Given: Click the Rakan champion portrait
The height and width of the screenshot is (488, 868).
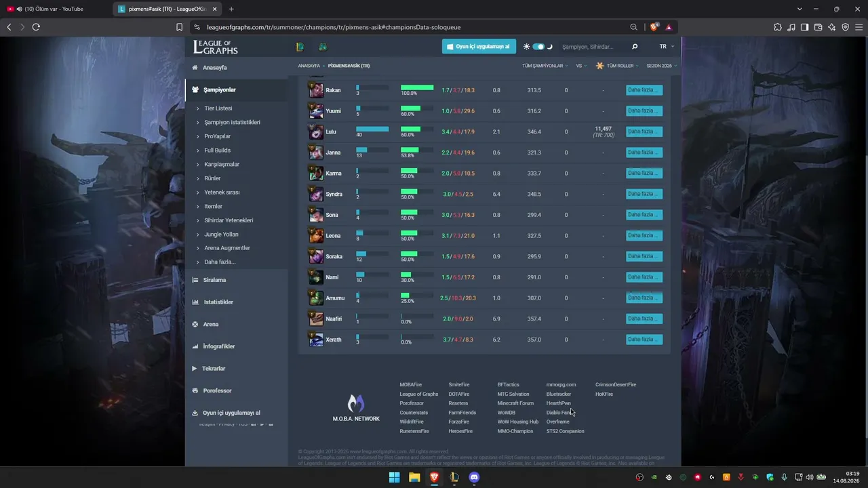Looking at the screenshot, I should click(x=316, y=90).
